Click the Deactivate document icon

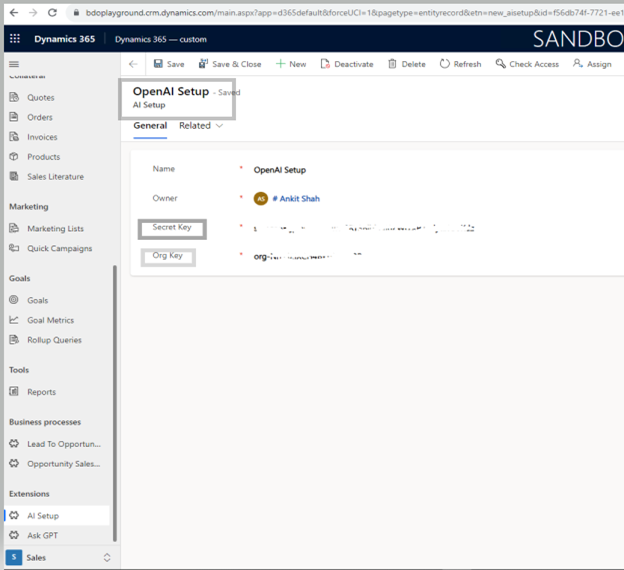325,64
